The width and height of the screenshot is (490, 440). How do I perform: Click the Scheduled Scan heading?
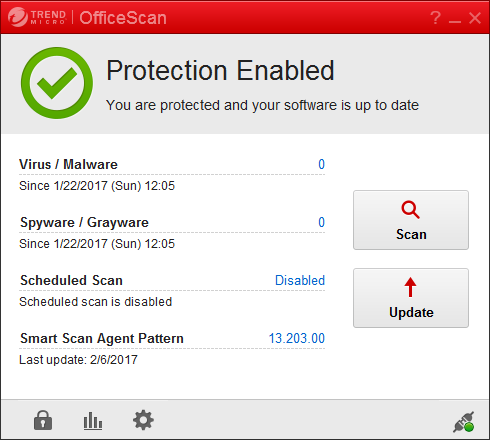[71, 280]
